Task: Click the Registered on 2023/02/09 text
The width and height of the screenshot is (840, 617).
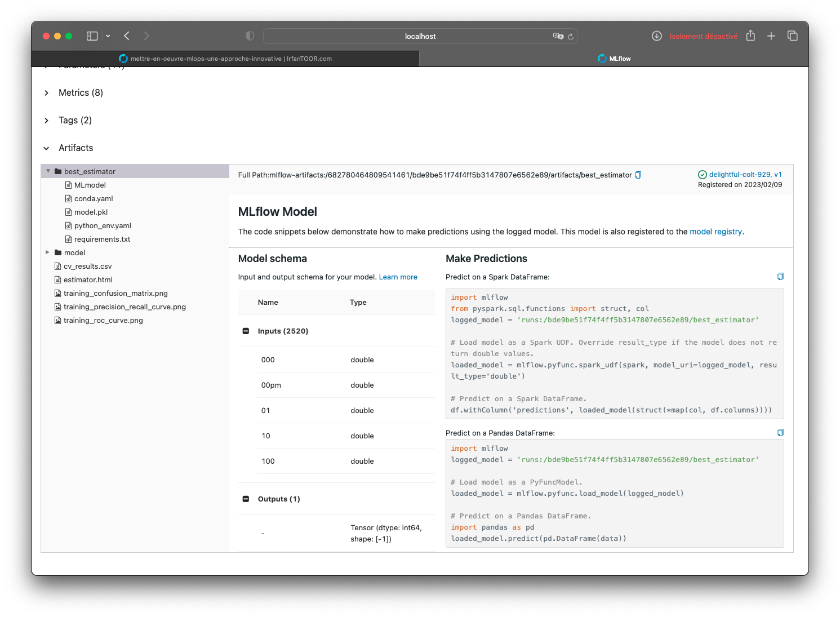Action: pos(740,185)
